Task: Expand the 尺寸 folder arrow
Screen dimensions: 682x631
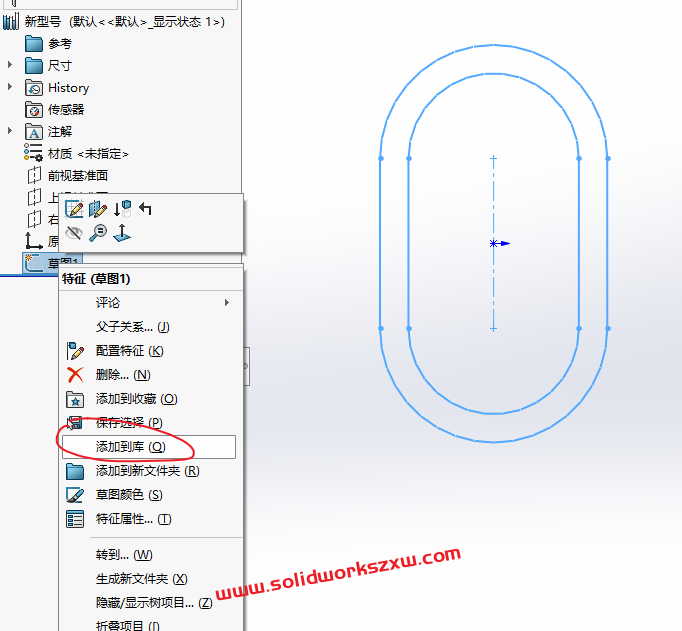Action: pyautogui.click(x=10, y=65)
